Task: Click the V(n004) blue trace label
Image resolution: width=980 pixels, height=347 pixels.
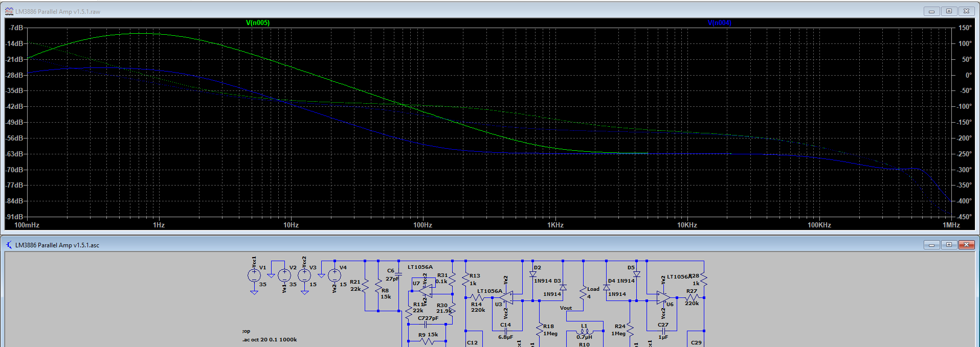Action: (x=719, y=22)
